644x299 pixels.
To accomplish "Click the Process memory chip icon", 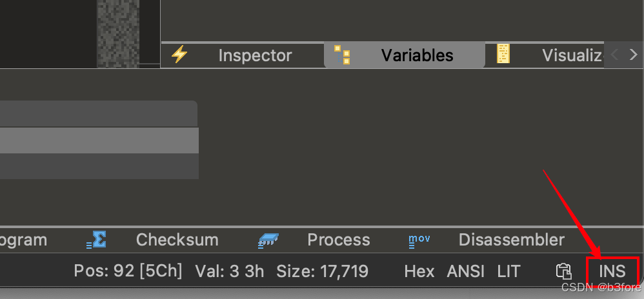I will click(268, 241).
